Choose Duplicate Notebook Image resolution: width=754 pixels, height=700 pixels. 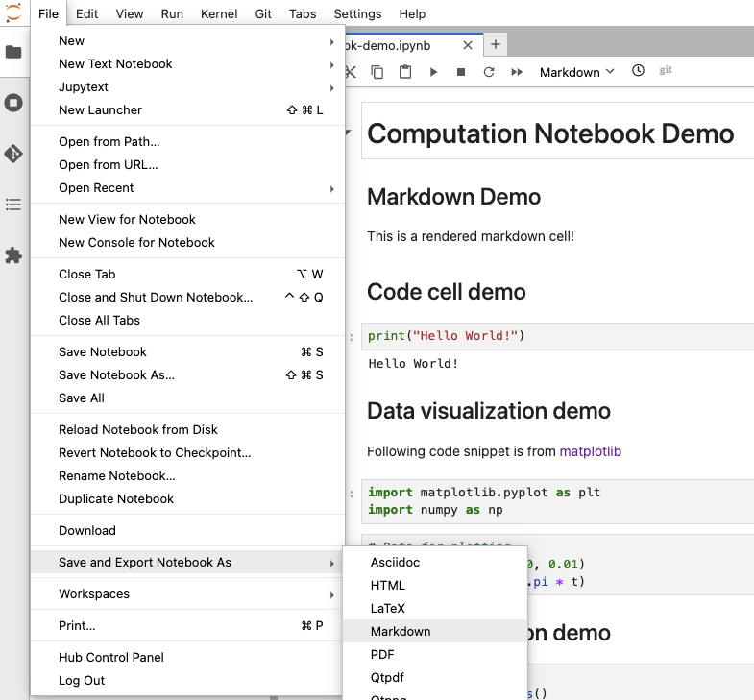(x=187, y=499)
